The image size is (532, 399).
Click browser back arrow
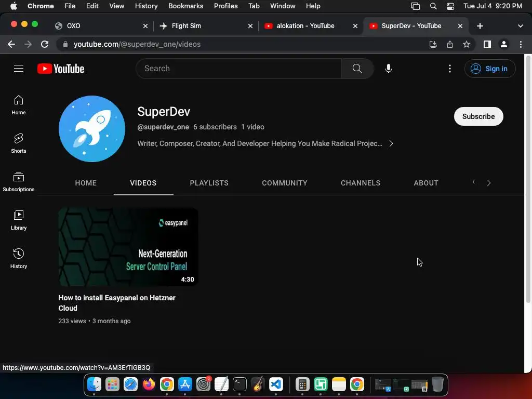(x=11, y=44)
